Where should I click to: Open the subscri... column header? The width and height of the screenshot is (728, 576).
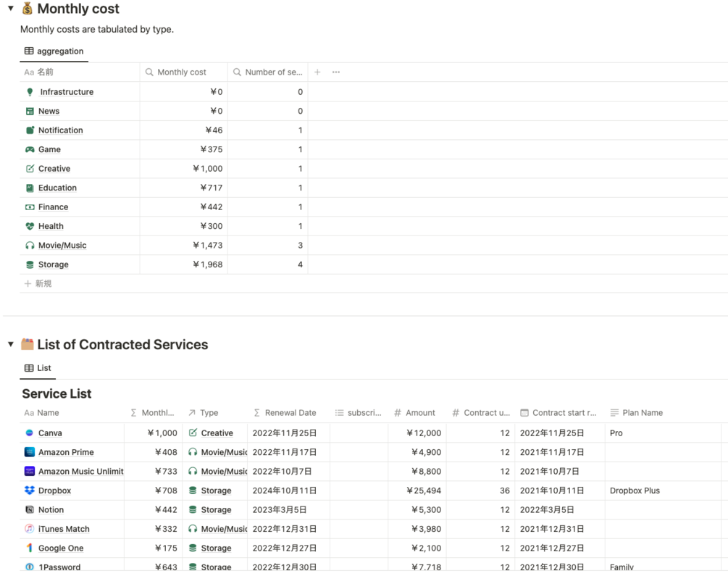[359, 412]
